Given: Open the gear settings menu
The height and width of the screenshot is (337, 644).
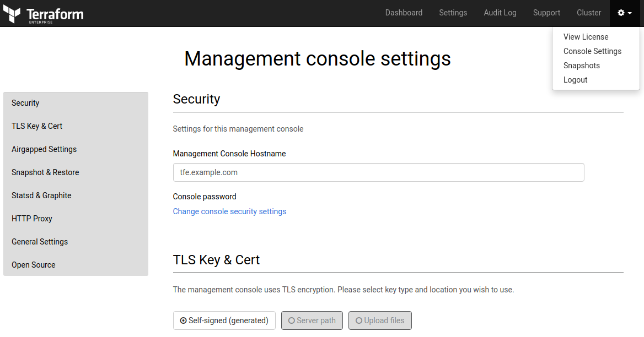Looking at the screenshot, I should coord(623,13).
